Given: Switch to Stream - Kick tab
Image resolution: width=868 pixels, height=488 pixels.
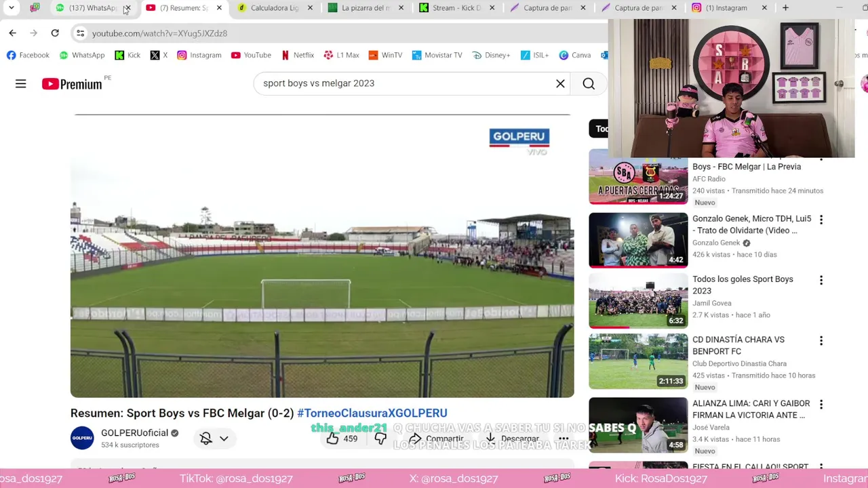Looking at the screenshot, I should click(x=456, y=7).
